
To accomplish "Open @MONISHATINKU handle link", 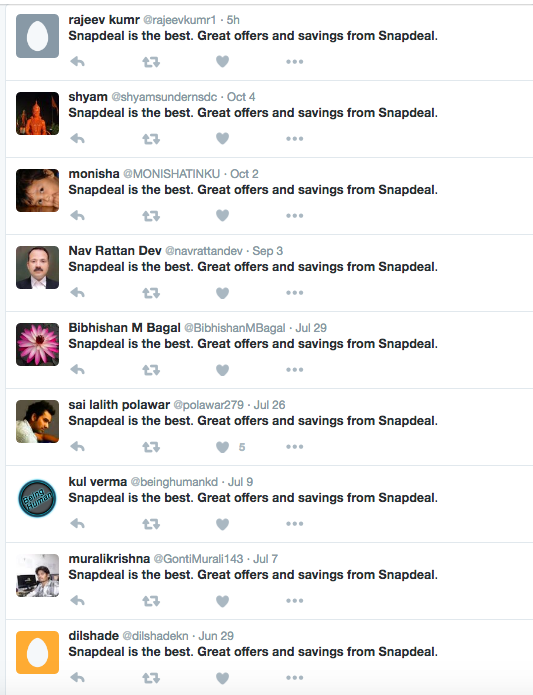I will [x=171, y=174].
